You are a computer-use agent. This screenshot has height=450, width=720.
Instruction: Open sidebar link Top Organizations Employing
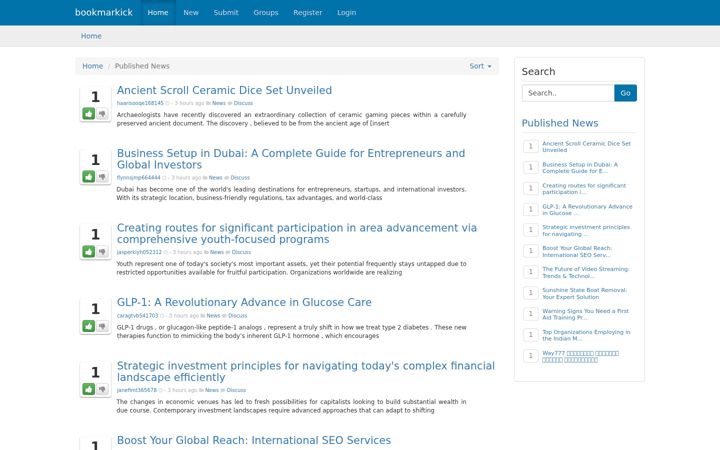point(586,335)
